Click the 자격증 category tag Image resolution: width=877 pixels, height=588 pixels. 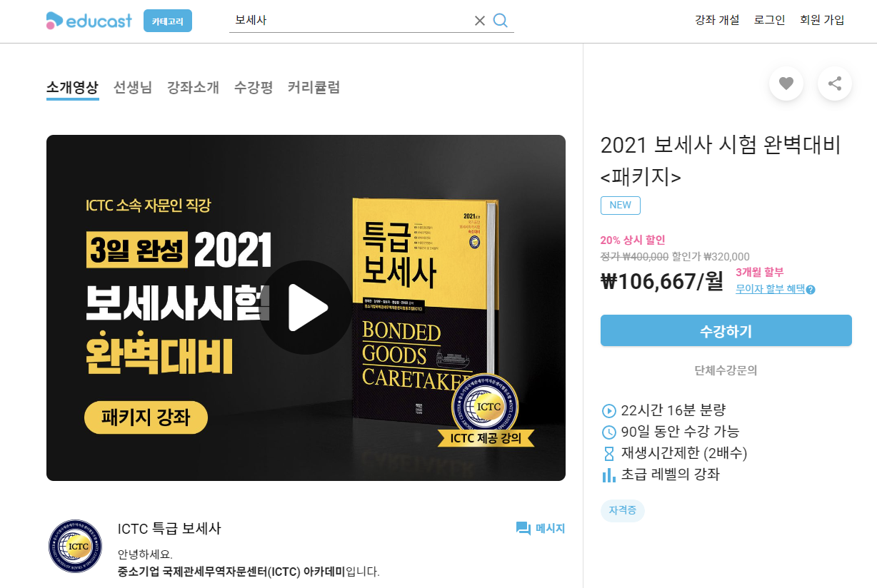(x=623, y=511)
